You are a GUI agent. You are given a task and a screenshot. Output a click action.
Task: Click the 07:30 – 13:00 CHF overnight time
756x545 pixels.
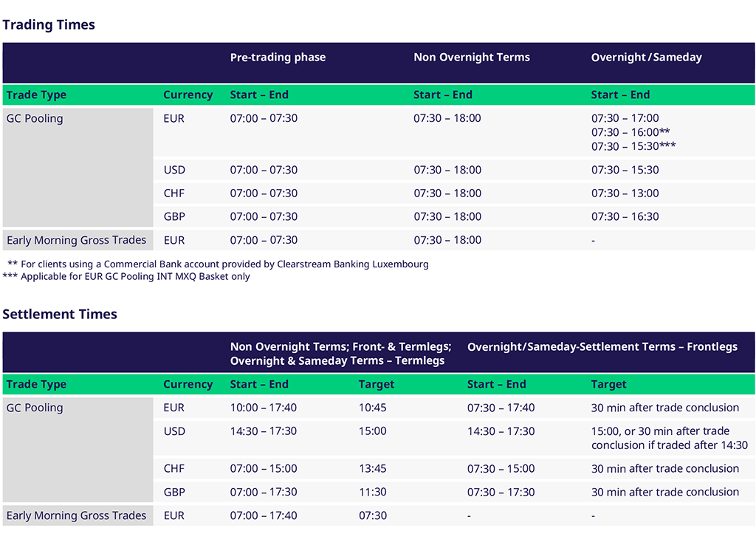click(x=625, y=193)
